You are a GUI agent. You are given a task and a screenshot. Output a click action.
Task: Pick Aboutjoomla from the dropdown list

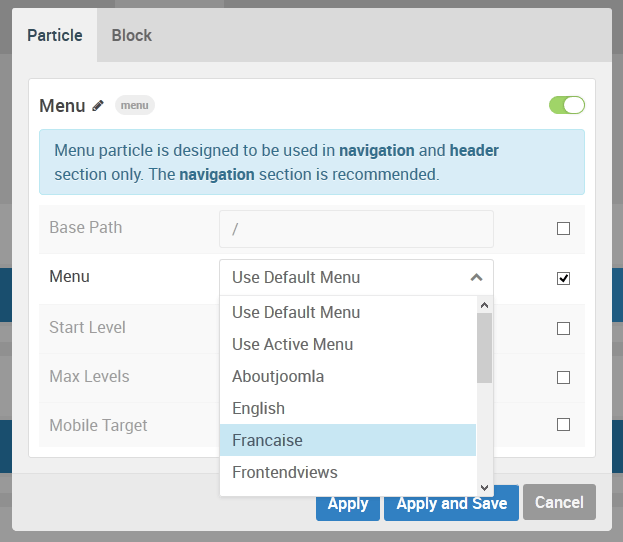[x=278, y=376]
